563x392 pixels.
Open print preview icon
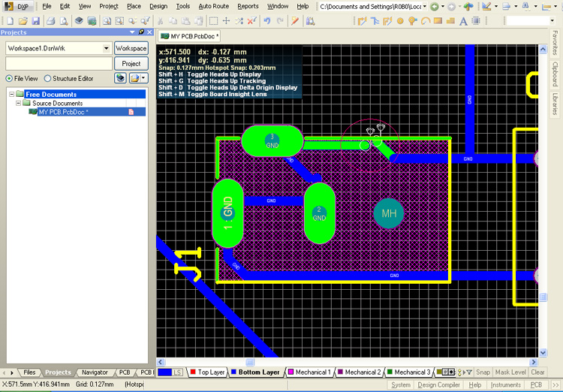tap(64, 21)
